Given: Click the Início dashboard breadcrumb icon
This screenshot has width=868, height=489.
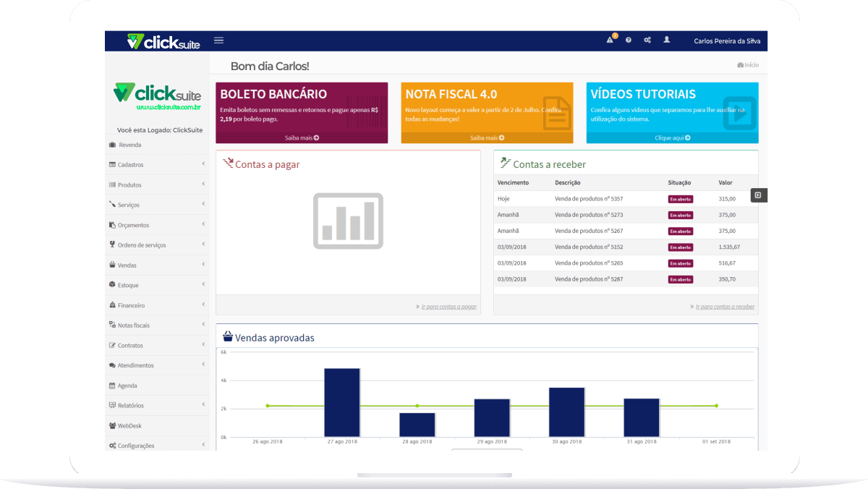Looking at the screenshot, I should (740, 65).
